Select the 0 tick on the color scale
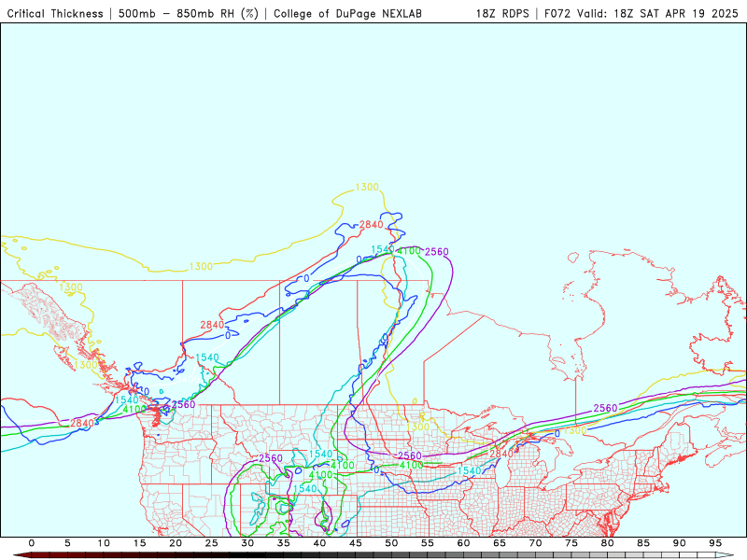 [32, 543]
